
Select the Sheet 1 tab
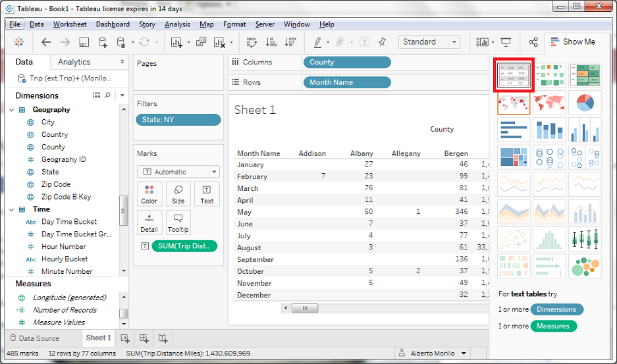tap(98, 338)
